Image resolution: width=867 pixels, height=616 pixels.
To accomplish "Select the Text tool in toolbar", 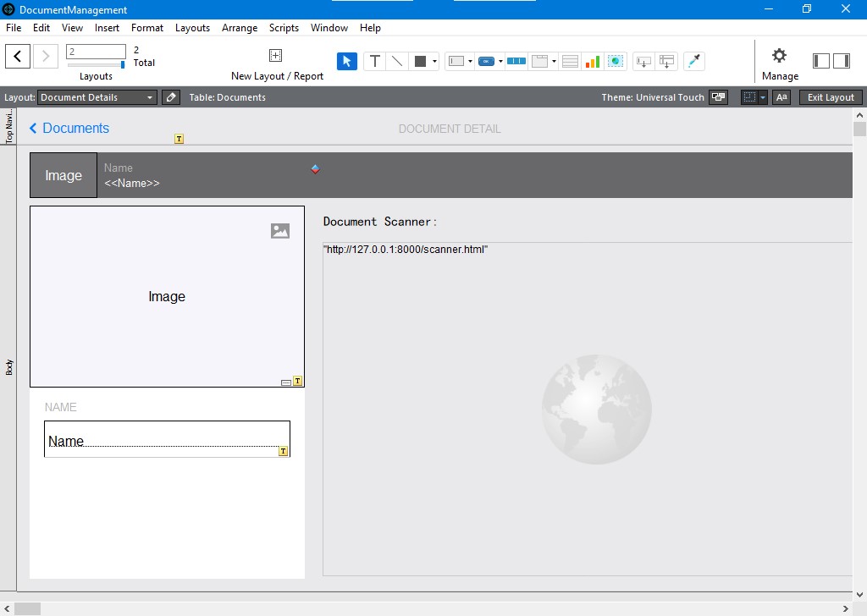I will (x=374, y=61).
